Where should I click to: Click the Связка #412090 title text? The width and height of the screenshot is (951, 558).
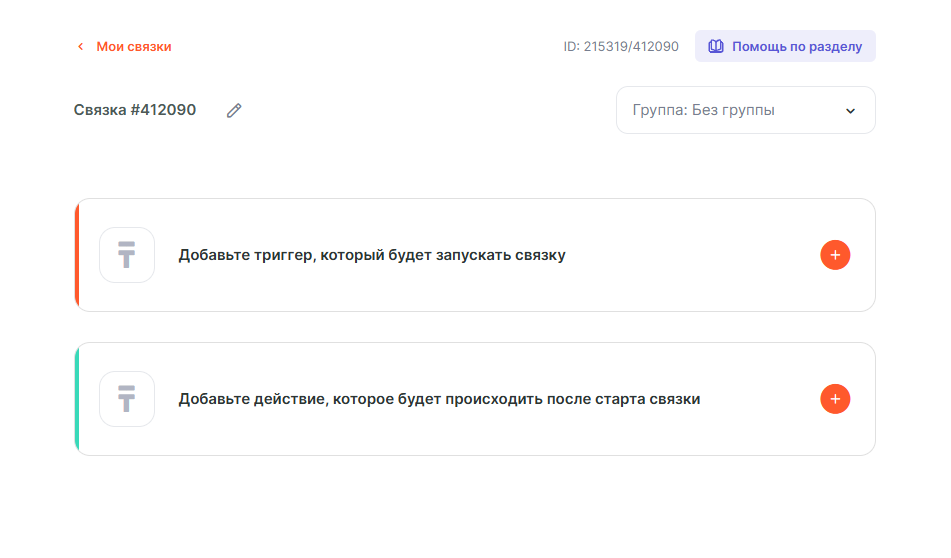[x=135, y=110]
